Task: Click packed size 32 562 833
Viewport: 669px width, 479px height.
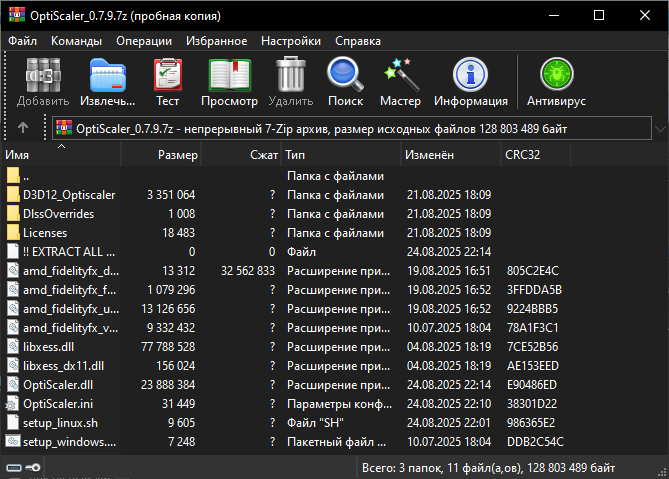Action: pos(248,271)
